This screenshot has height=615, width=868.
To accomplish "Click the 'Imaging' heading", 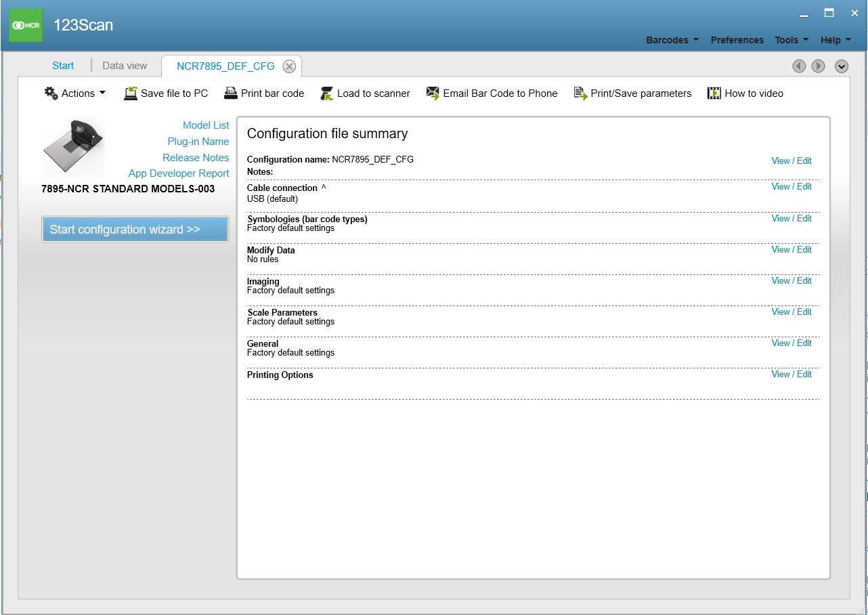I will click(x=263, y=282).
